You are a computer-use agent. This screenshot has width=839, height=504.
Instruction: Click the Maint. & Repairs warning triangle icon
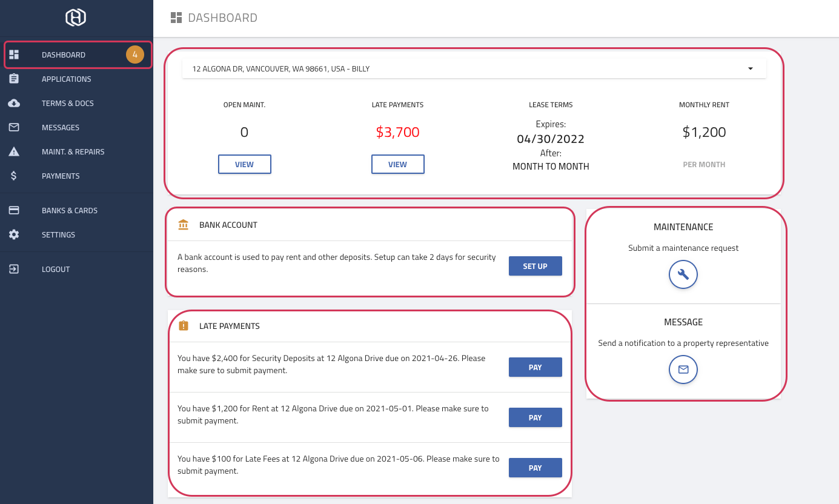14,151
